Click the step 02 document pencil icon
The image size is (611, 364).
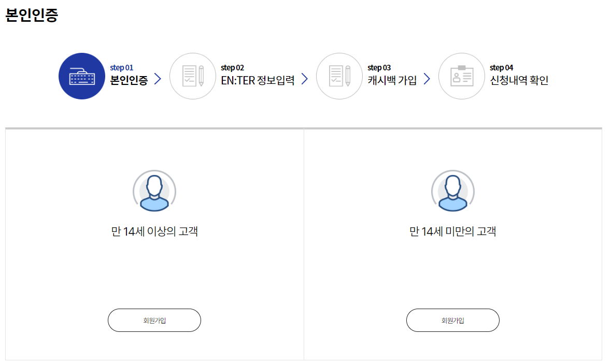tap(193, 76)
